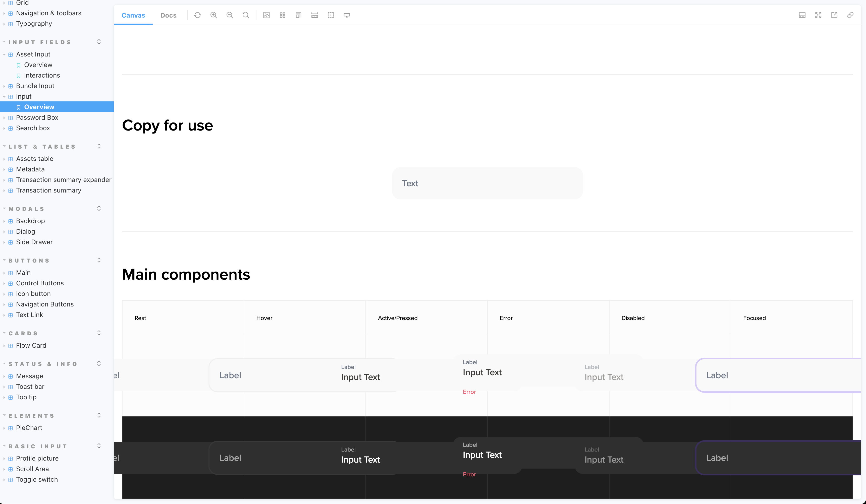Viewport: 866px width, 504px height.
Task: Open the change background image icon
Action: (x=266, y=15)
